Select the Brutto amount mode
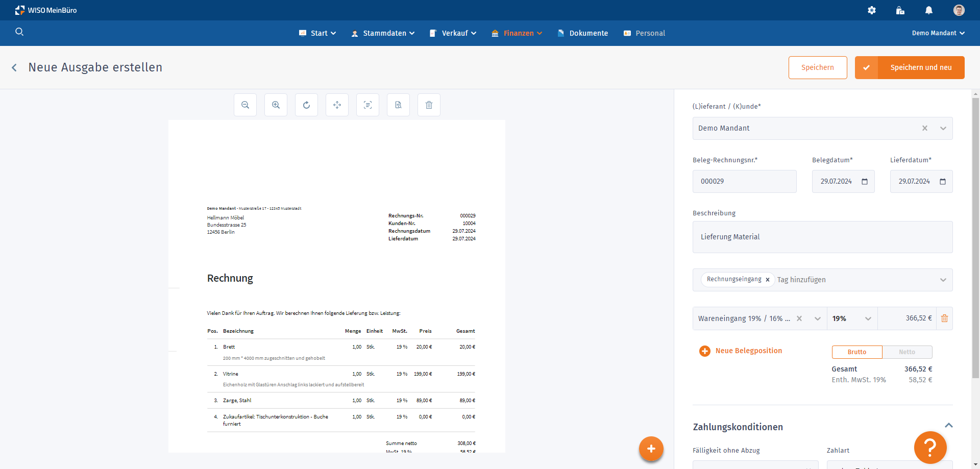The width and height of the screenshot is (980, 469). [856, 352]
